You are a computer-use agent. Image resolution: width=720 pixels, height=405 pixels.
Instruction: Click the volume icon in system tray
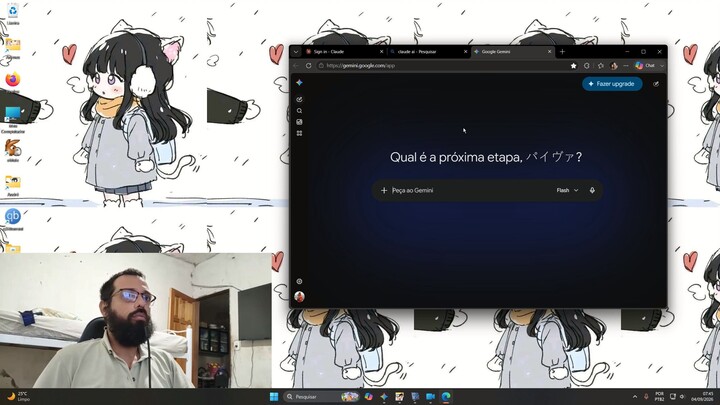point(683,396)
